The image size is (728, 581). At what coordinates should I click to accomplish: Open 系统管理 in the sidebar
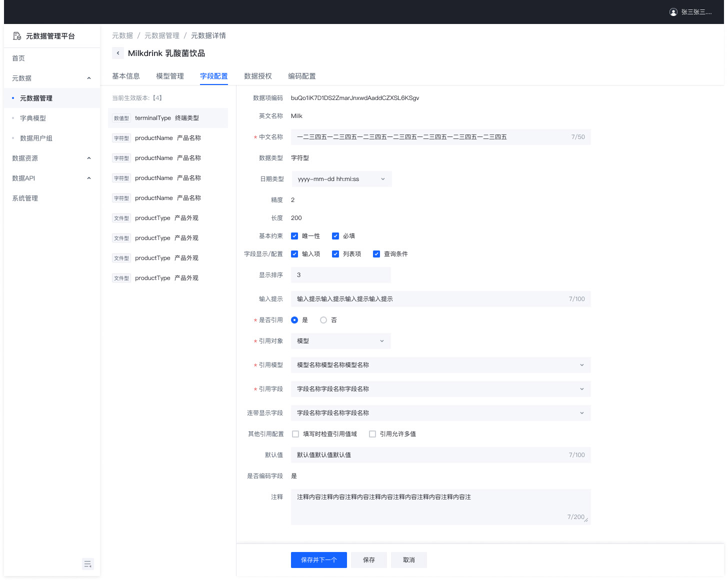pos(52,198)
